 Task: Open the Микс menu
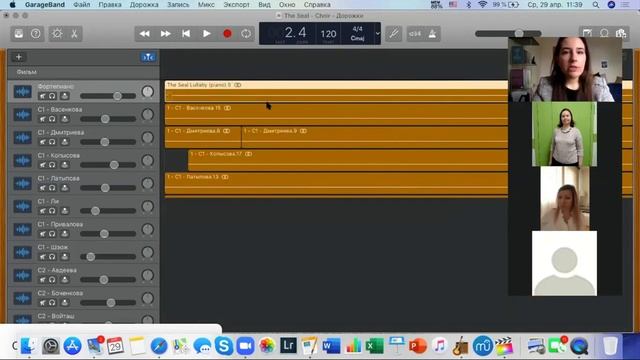(x=206, y=4)
